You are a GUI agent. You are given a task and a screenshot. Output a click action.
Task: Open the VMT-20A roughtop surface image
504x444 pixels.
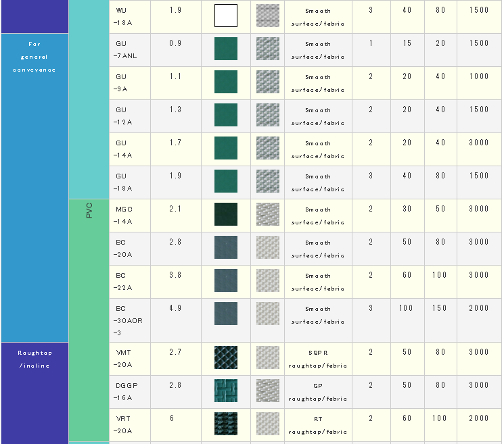pyautogui.click(x=225, y=357)
